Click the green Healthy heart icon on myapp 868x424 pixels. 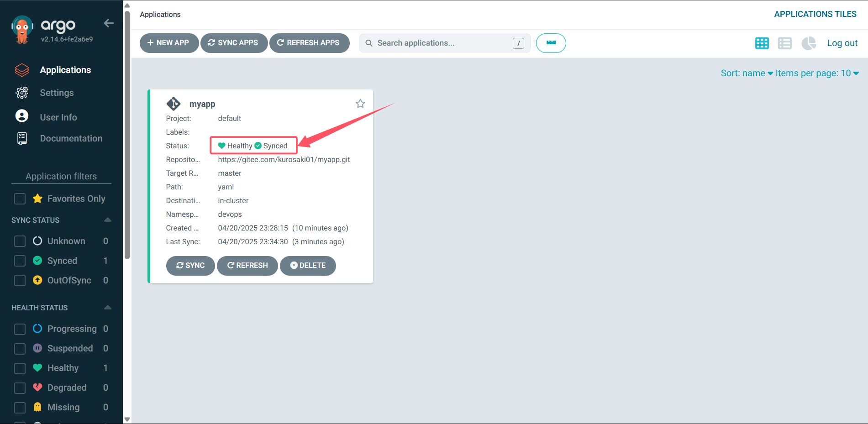[x=222, y=146]
